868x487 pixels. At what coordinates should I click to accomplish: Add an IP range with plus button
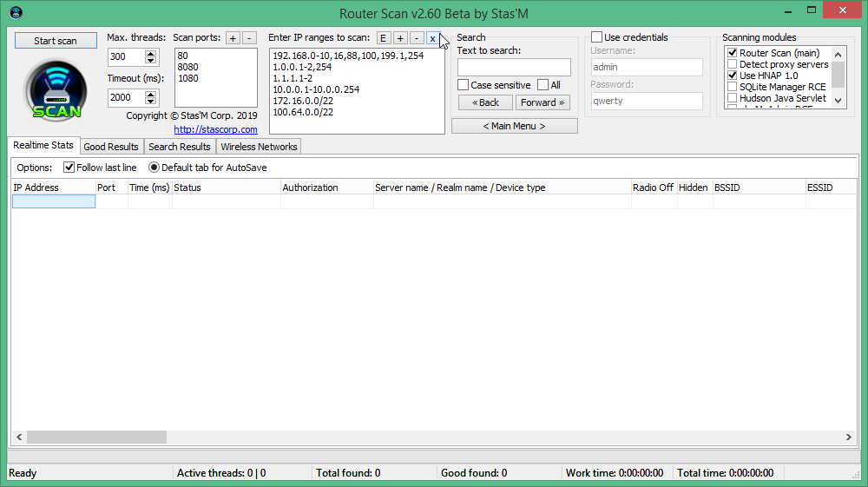(399, 38)
